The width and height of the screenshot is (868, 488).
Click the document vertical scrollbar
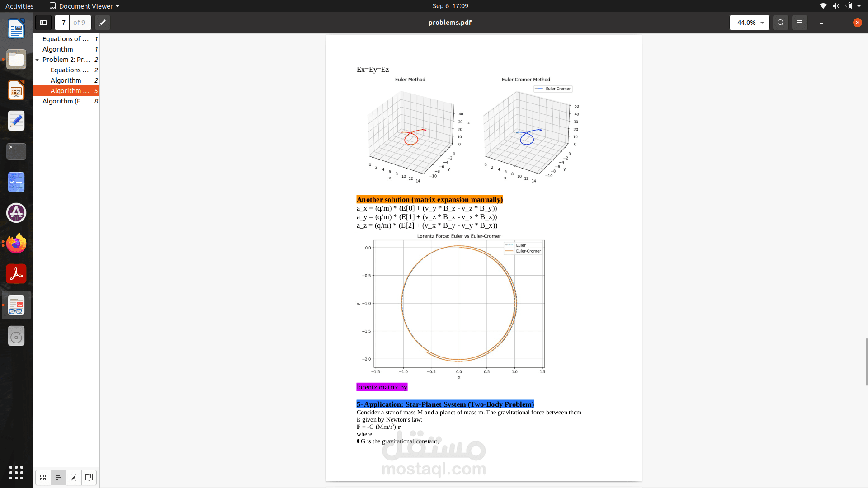(x=866, y=361)
